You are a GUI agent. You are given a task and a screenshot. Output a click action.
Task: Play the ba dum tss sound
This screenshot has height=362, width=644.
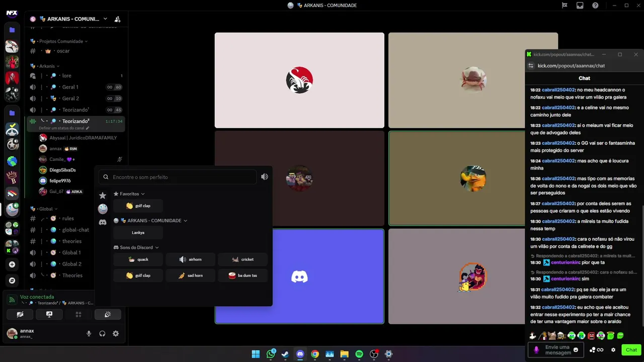243,276
